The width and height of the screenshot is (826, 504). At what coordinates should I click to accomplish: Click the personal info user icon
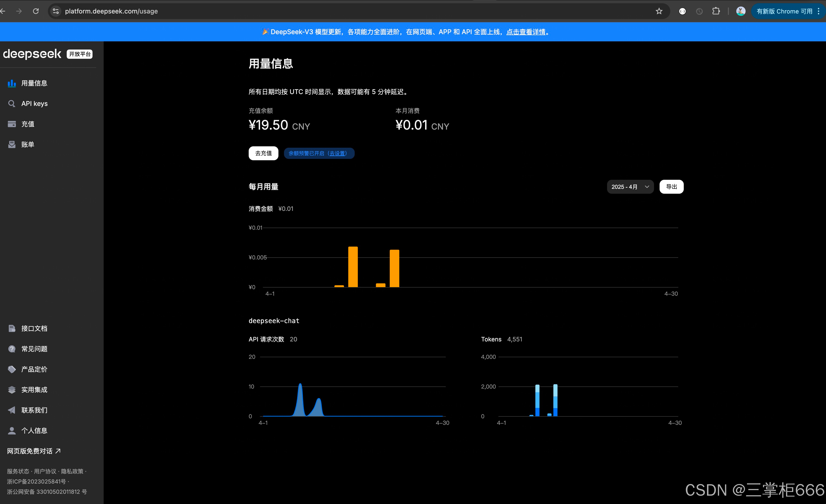coord(12,431)
